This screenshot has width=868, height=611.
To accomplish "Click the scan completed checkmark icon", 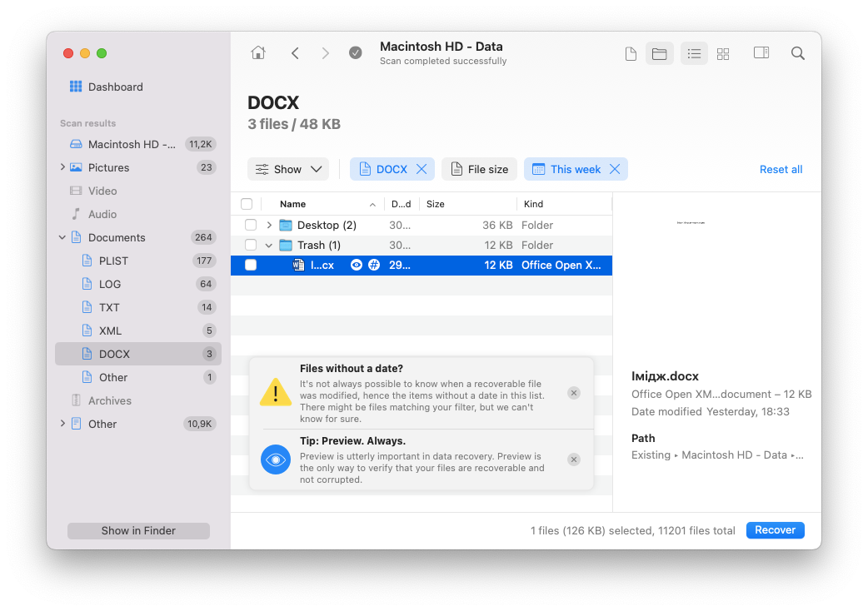I will (356, 53).
